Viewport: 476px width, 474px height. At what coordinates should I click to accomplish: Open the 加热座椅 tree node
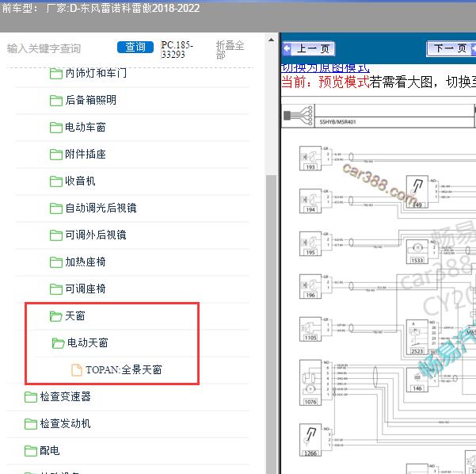[x=85, y=262]
